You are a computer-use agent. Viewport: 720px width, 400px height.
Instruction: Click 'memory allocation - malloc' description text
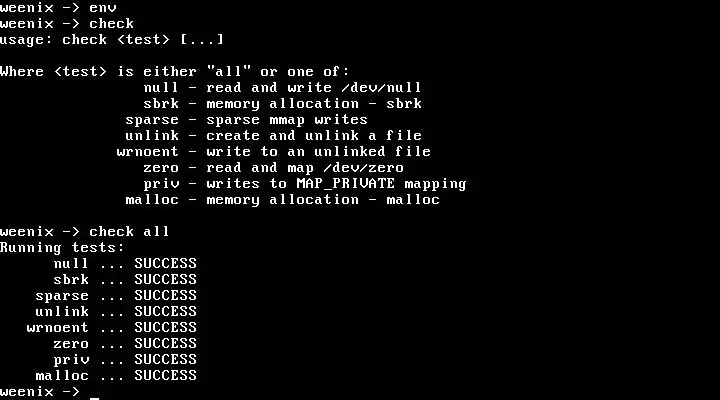pyautogui.click(x=323, y=200)
